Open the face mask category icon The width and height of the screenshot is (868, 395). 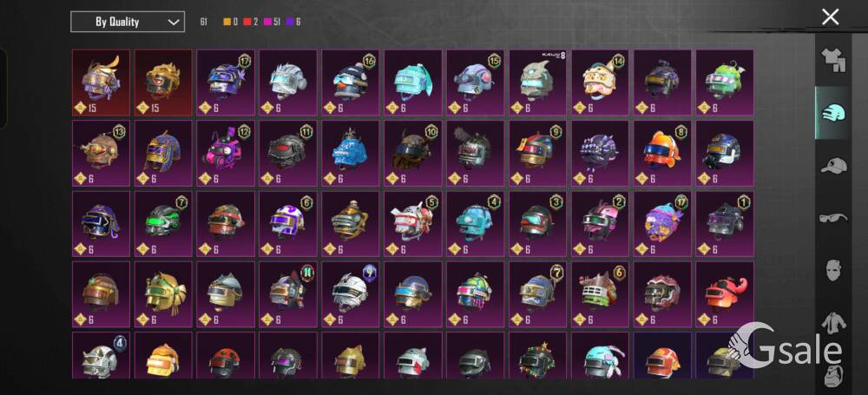click(833, 270)
